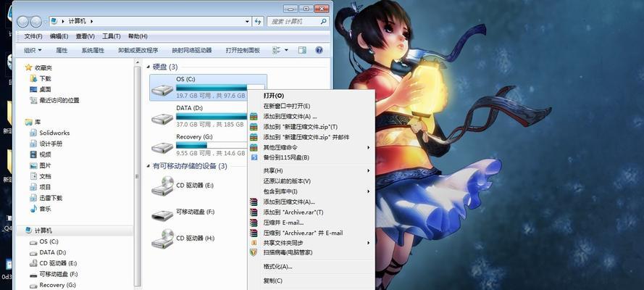
Task: Click 卸载或更改程序 in the toolbar
Action: (x=138, y=50)
